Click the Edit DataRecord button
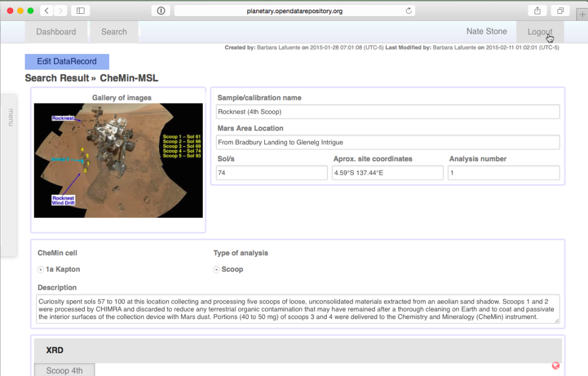This screenshot has height=376, width=588. (67, 61)
